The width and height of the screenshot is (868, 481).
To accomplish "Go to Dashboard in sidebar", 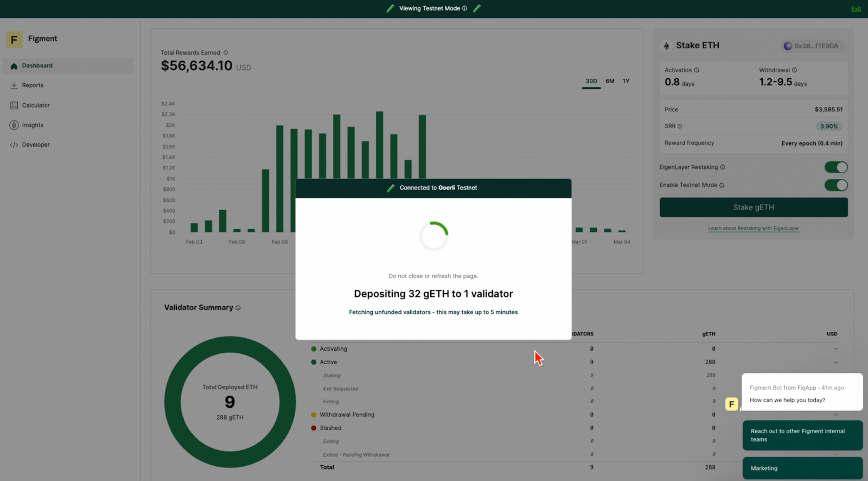I will 37,66.
